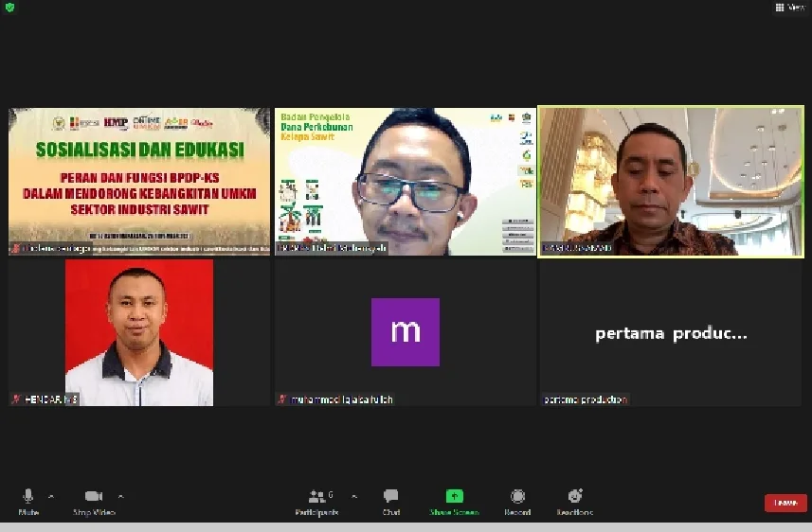Click muted mic icon on the slide tile label
812x532 pixels.
[x=16, y=248]
